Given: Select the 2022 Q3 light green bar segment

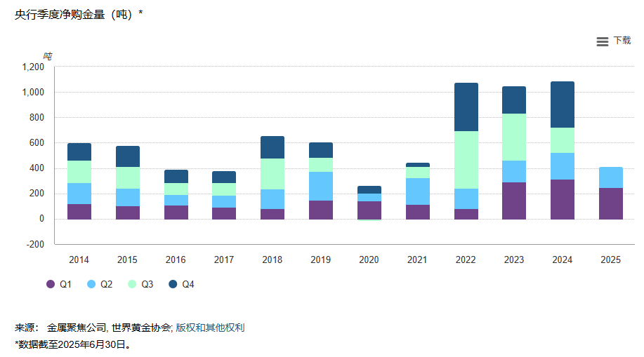Looking at the screenshot, I should pos(466,160).
